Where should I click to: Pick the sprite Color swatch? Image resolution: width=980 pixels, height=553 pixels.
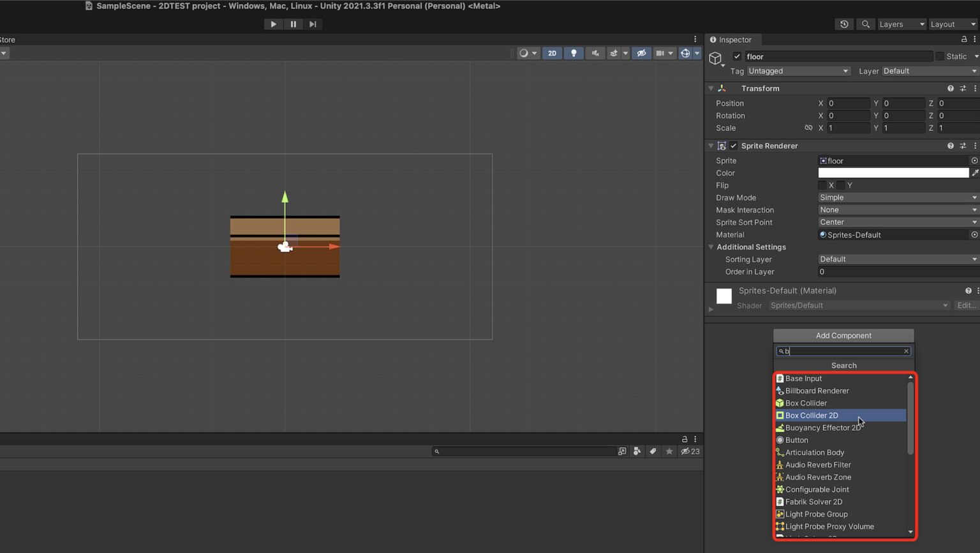(x=893, y=172)
